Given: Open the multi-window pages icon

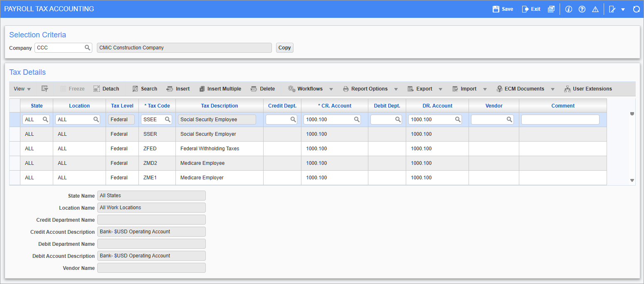Looking at the screenshot, I should point(551,9).
